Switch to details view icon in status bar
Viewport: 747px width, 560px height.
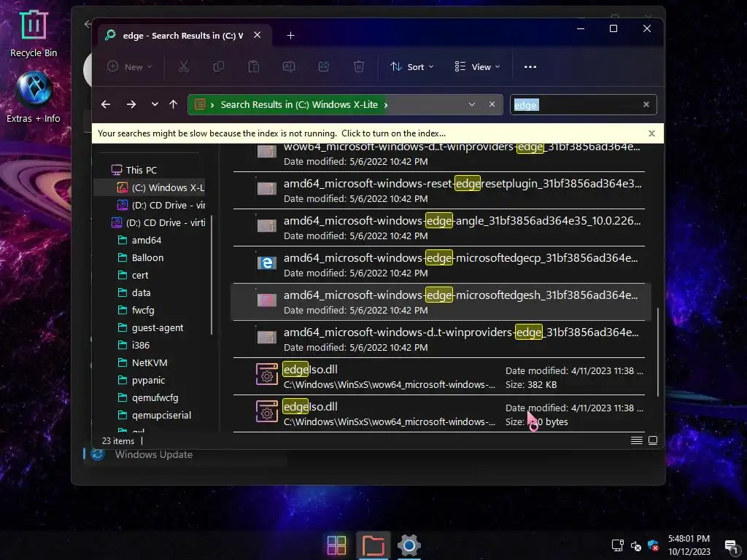click(x=636, y=440)
